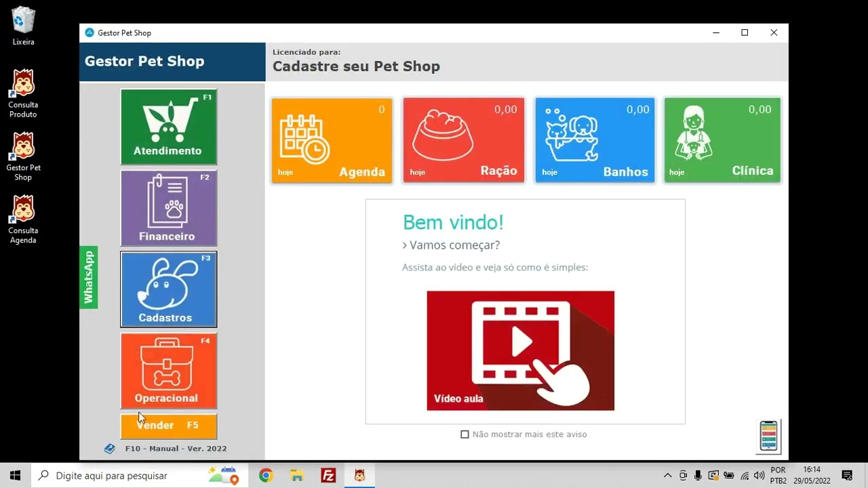868x488 pixels.
Task: Open the clock showing 16:14
Action: 812,476
